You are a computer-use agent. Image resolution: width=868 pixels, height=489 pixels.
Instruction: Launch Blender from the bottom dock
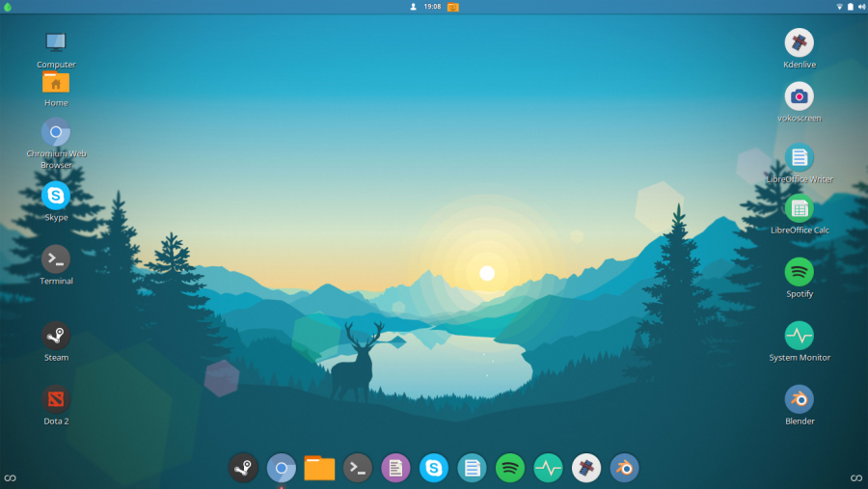624,468
